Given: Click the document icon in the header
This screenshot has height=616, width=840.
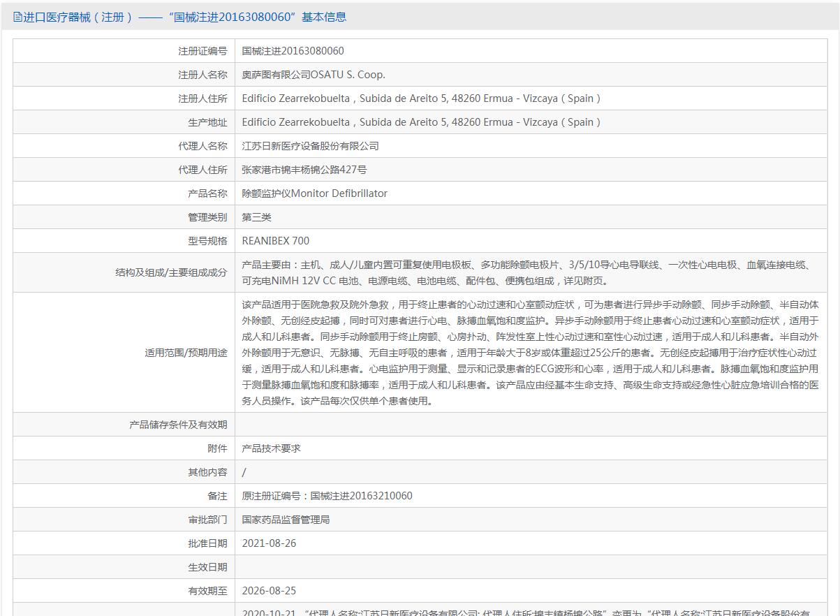Looking at the screenshot, I should 17,17.
